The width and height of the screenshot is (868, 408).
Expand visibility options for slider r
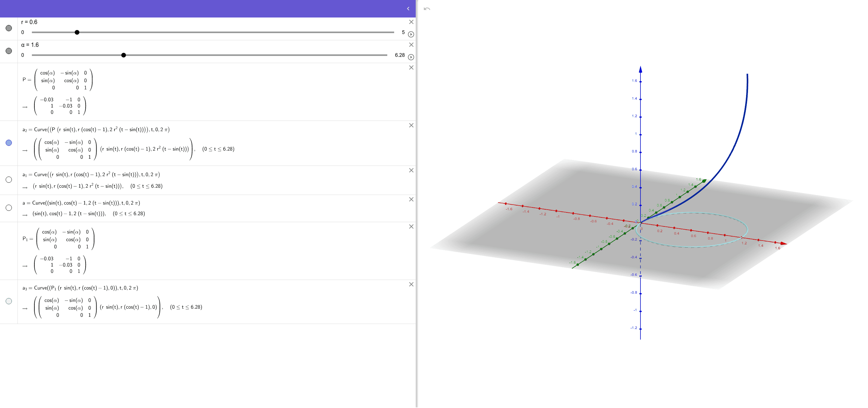[8, 29]
